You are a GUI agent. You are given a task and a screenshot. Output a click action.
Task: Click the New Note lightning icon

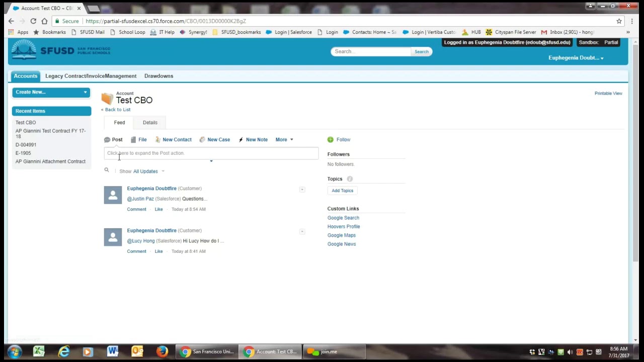click(241, 140)
